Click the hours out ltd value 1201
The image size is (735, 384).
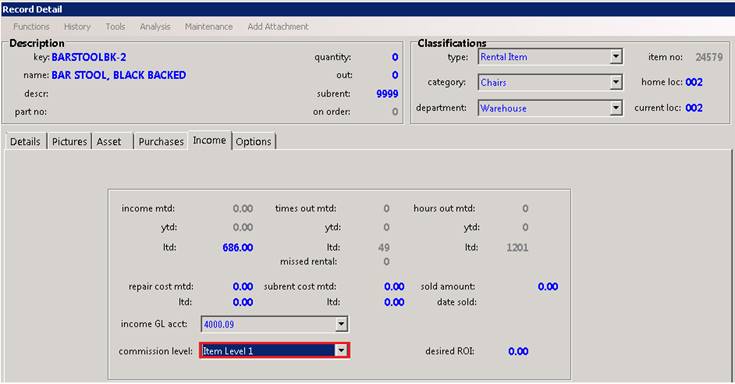tap(517, 248)
